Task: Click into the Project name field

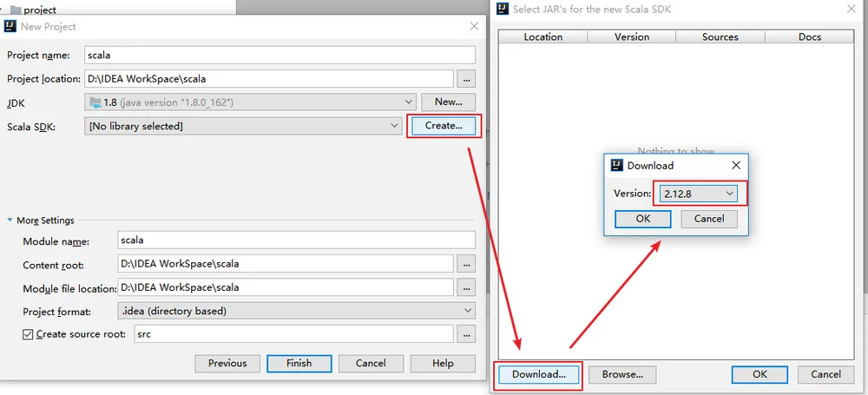Action: pyautogui.click(x=280, y=55)
